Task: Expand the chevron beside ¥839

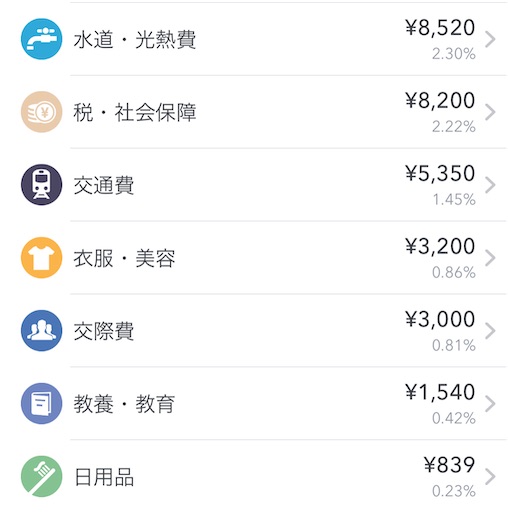Action: tap(490, 477)
